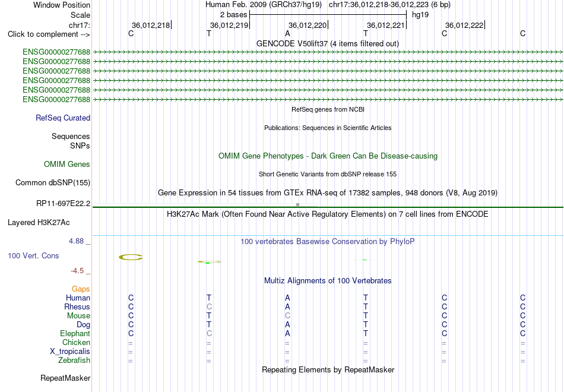
Task: Select the Mouse species row label
Action: (x=78, y=316)
